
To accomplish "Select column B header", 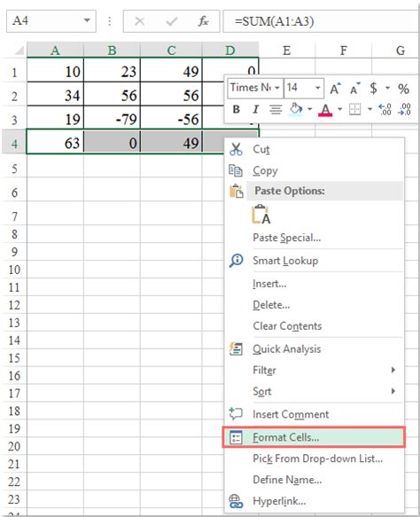I will point(112,51).
